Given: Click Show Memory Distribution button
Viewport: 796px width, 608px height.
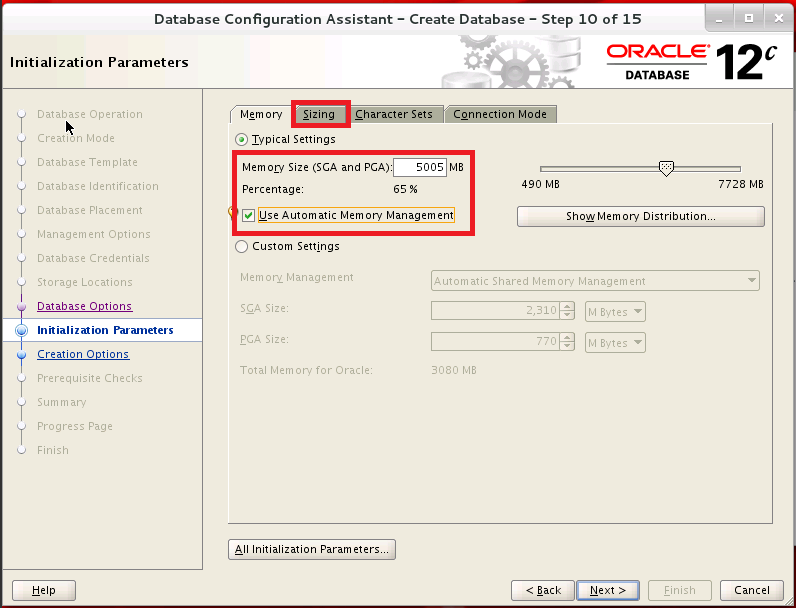Looking at the screenshot, I should [640, 216].
